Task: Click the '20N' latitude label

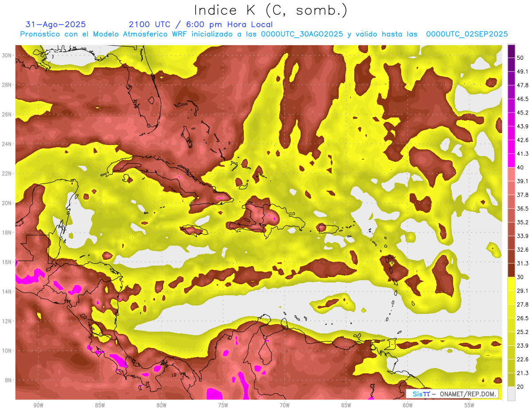Action: [7, 203]
